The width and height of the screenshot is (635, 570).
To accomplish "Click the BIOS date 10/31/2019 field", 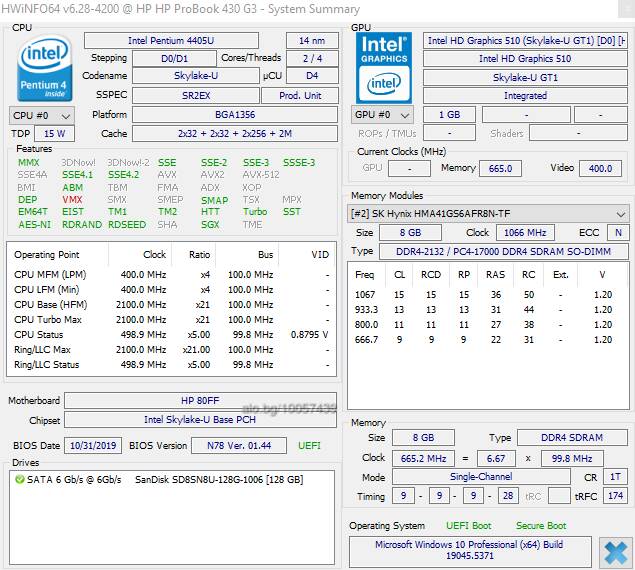I will tap(93, 446).
